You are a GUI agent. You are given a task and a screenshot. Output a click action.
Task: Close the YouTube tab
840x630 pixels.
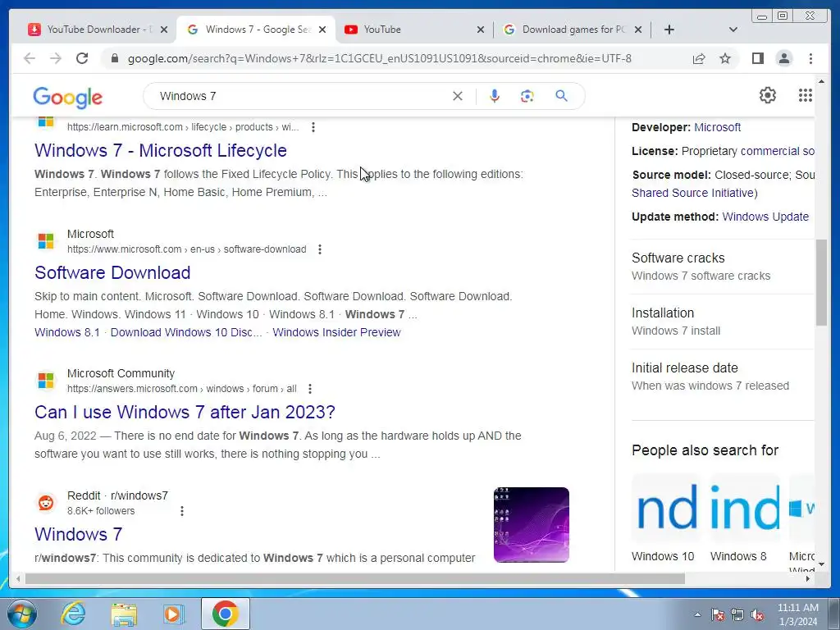tap(481, 30)
